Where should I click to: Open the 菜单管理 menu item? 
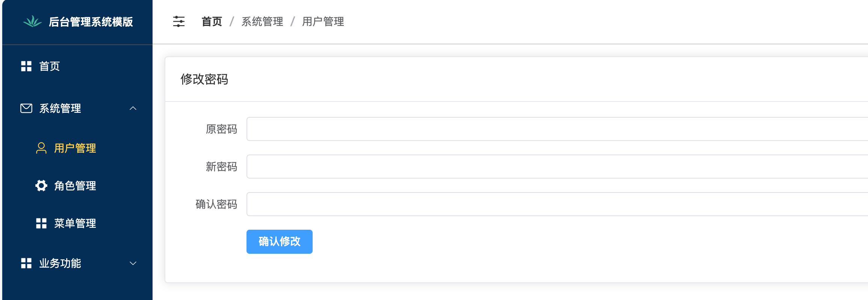point(75,223)
